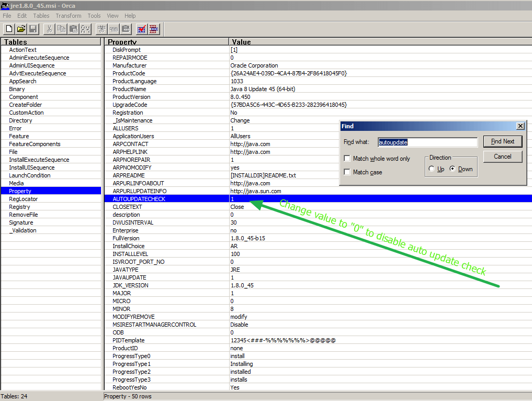Click the Find Next button

tap(502, 141)
